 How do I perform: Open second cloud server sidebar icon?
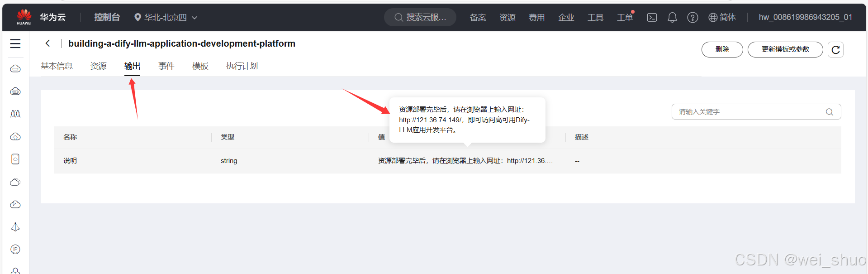pos(15,91)
